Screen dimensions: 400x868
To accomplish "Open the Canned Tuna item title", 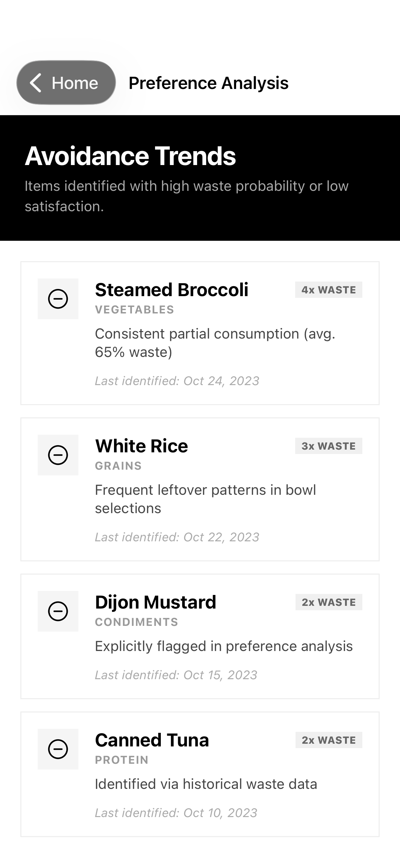I will [152, 740].
